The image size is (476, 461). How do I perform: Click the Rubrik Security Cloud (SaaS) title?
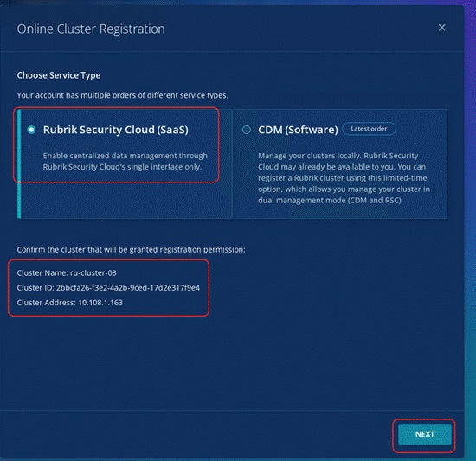(x=116, y=130)
